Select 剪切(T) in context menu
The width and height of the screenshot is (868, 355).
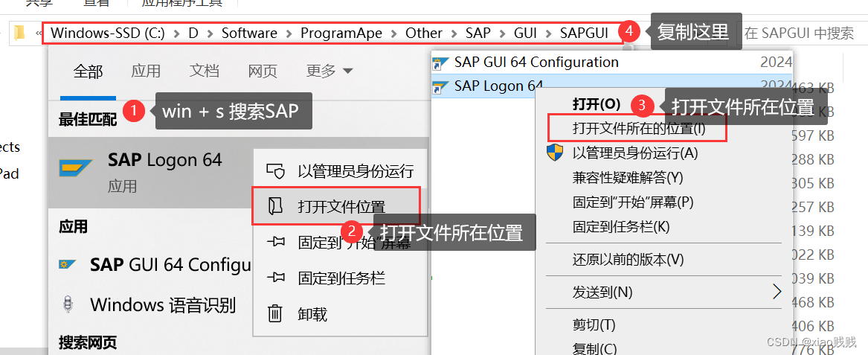(x=594, y=324)
